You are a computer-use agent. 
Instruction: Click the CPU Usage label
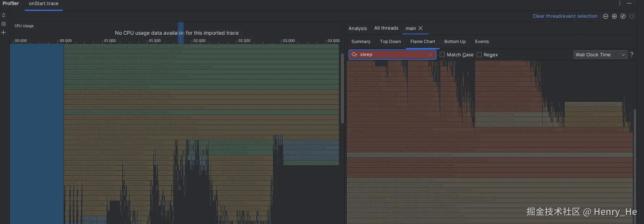(24, 26)
